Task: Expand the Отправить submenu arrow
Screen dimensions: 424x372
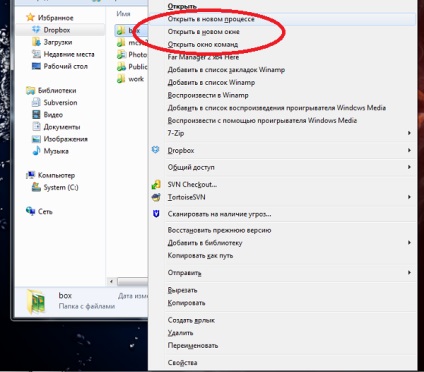Action: [x=409, y=273]
